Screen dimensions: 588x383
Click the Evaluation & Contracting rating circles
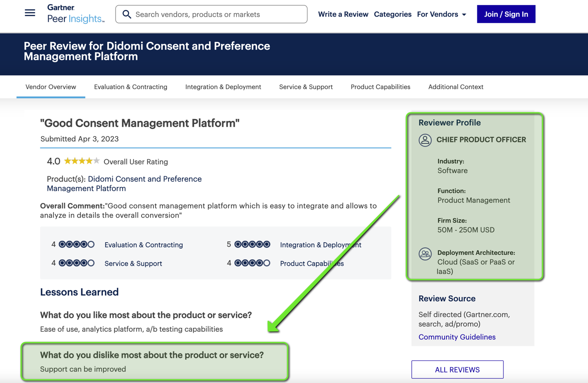tap(77, 245)
